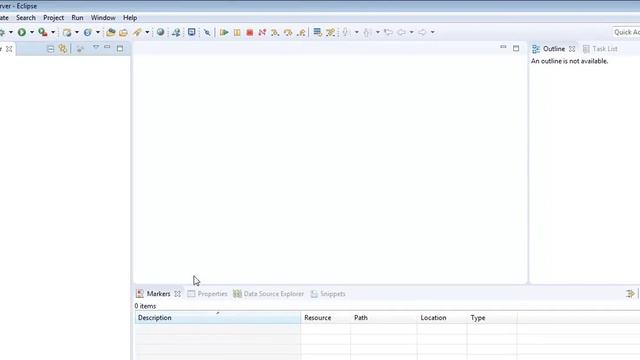
Task: Click the New Server toolbar icon
Action: (x=67, y=32)
